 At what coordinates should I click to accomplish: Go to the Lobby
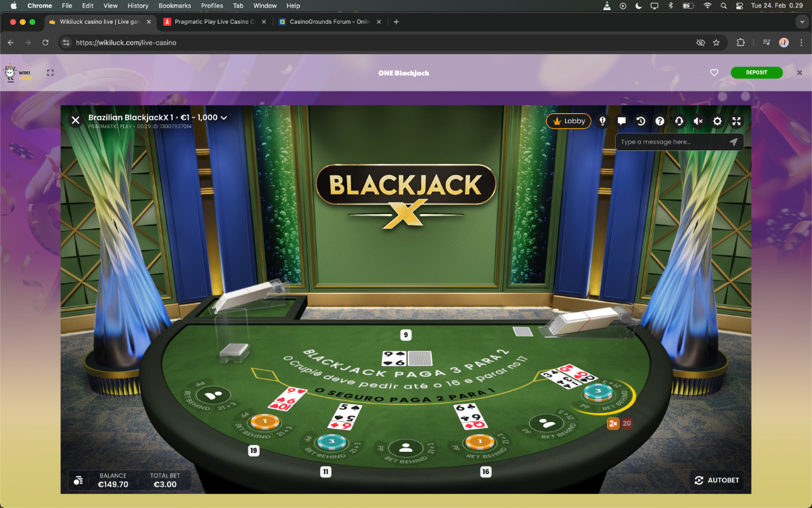coord(568,121)
